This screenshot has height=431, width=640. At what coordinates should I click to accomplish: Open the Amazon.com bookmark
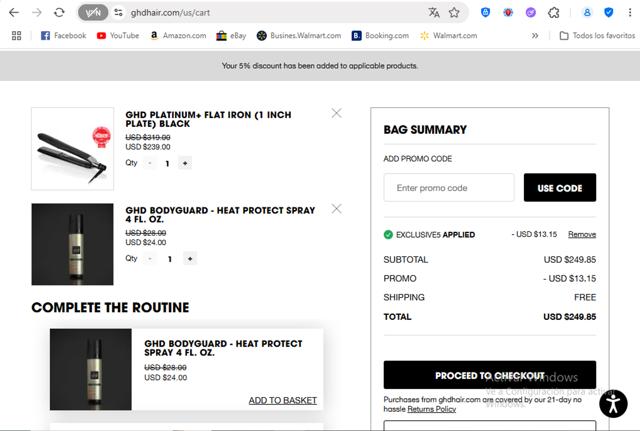(x=178, y=36)
